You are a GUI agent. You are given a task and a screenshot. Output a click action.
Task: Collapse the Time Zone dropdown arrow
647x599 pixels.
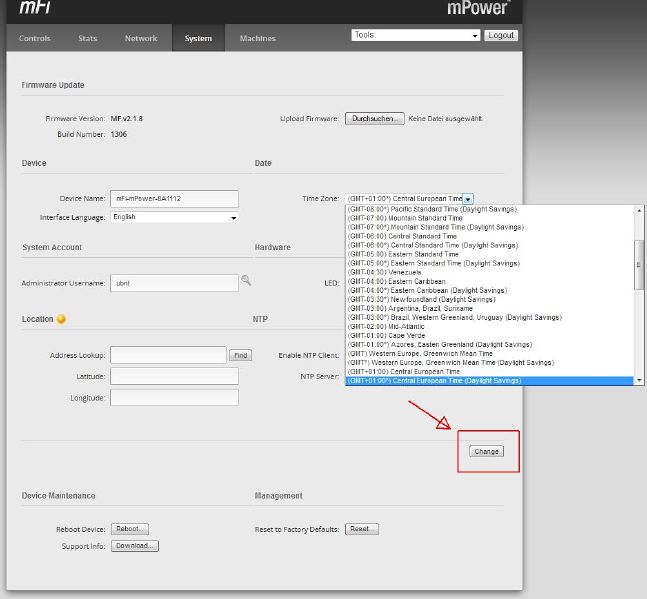(468, 199)
